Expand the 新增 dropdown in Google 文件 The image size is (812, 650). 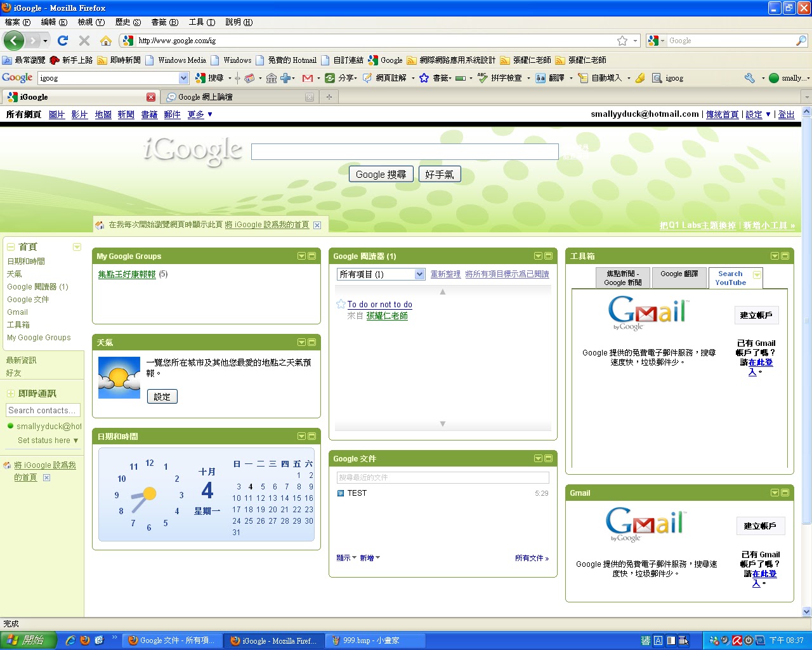(x=370, y=558)
